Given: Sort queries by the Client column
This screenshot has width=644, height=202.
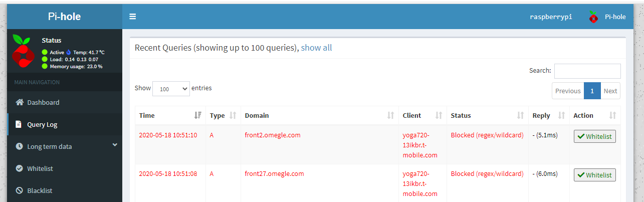Looking at the screenshot, I should point(422,115).
